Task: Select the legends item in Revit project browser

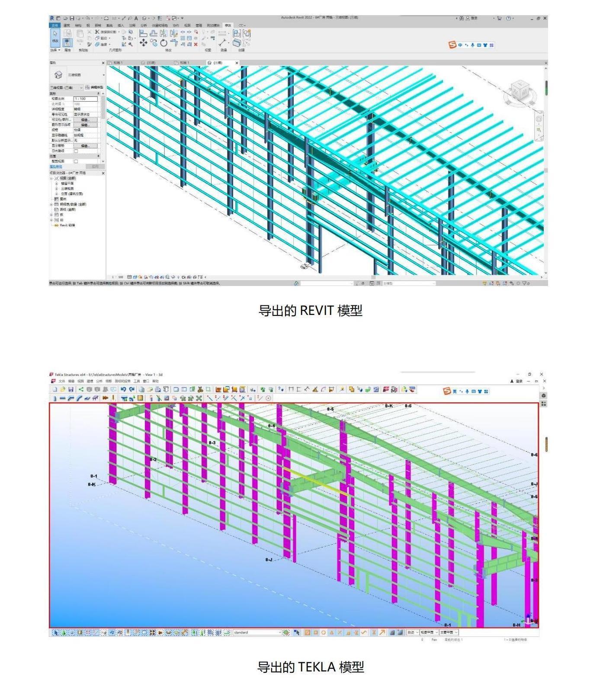Action: [x=63, y=199]
